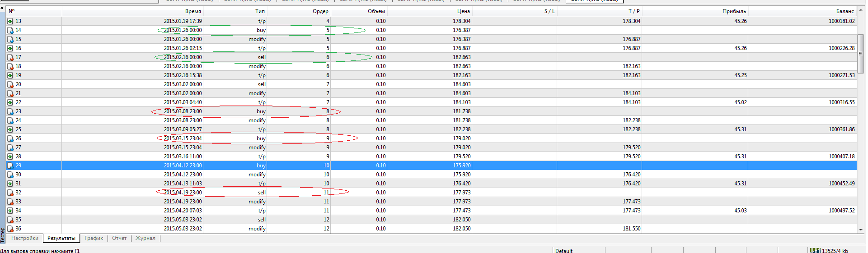Sort by the № column header

(34, 11)
